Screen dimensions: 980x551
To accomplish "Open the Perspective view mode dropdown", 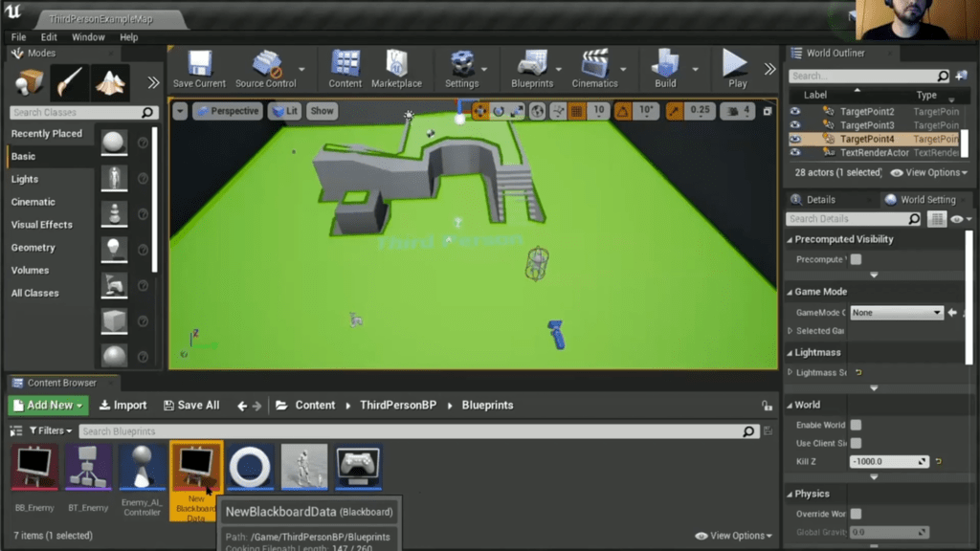I will click(228, 111).
